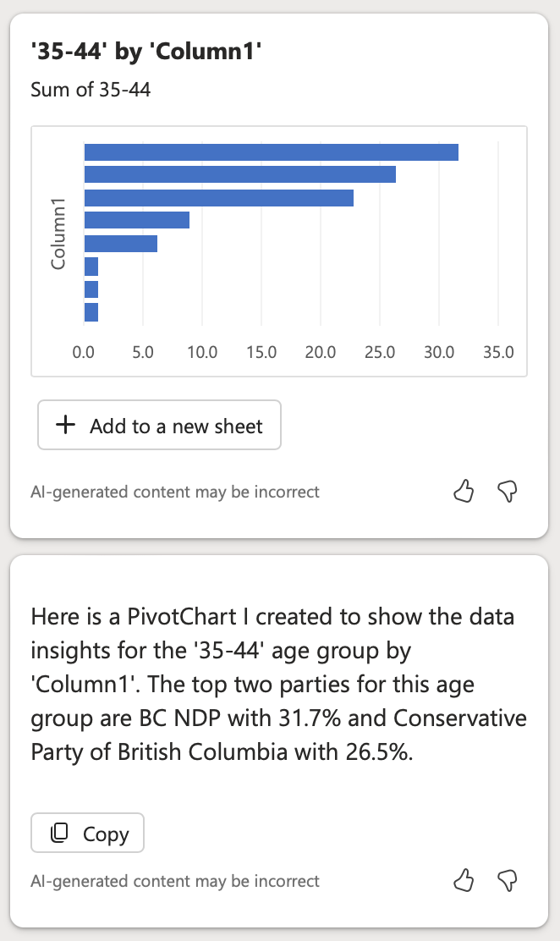The height and width of the screenshot is (941, 560).
Task: Select the longest bar near 31.7
Action: point(272,152)
